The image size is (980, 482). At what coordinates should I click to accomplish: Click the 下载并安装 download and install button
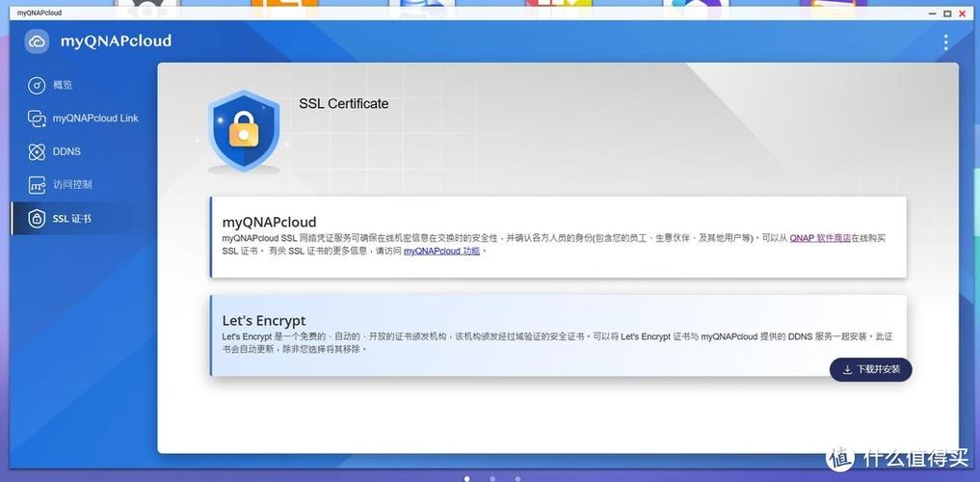point(870,369)
